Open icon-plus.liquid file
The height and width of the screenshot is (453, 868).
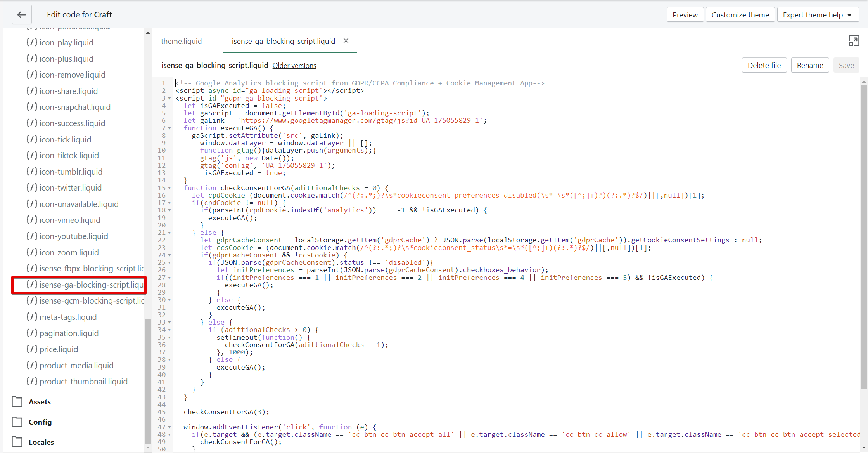tap(60, 59)
